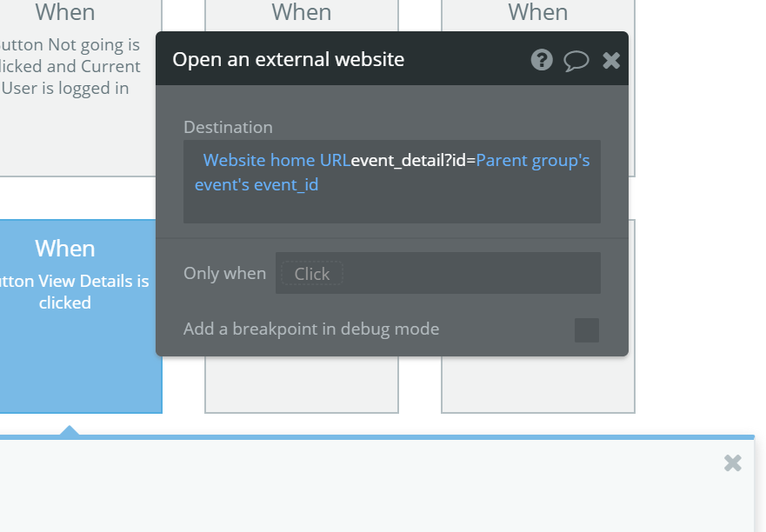Click the Only when condition field
Screen dimensions: 766x532
point(437,273)
